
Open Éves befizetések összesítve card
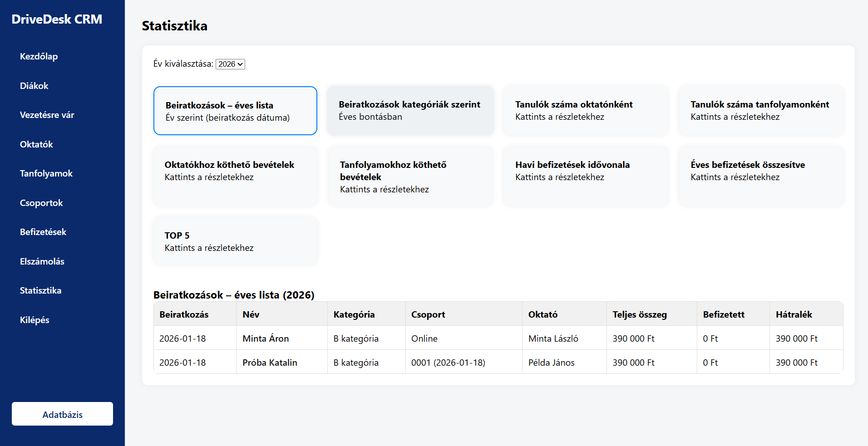[761, 176]
